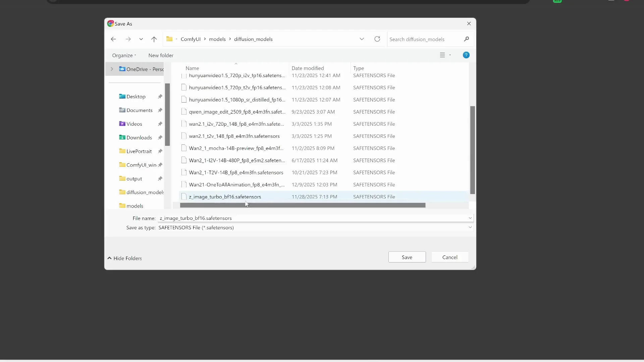Collapse the dialog with Hide Folders

coord(125,258)
